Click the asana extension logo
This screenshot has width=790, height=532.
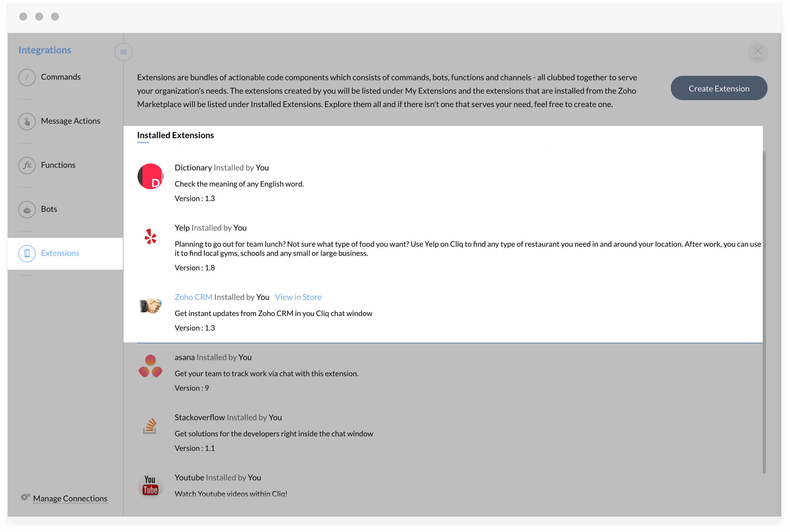click(150, 366)
